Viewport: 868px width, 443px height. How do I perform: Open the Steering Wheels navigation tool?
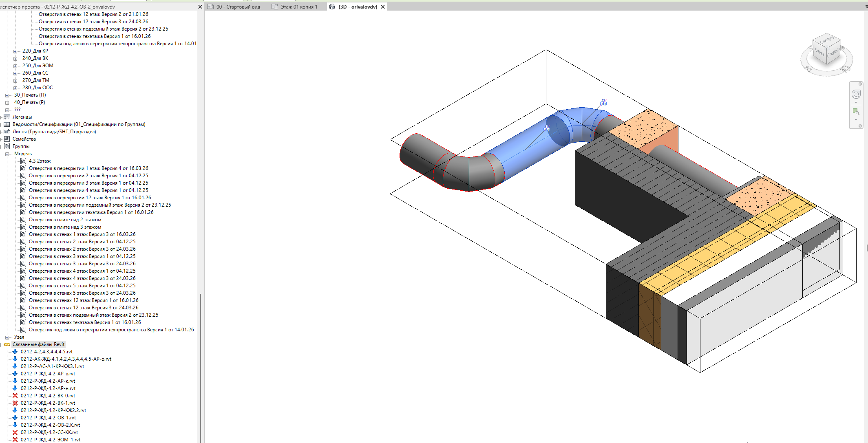[x=856, y=95]
